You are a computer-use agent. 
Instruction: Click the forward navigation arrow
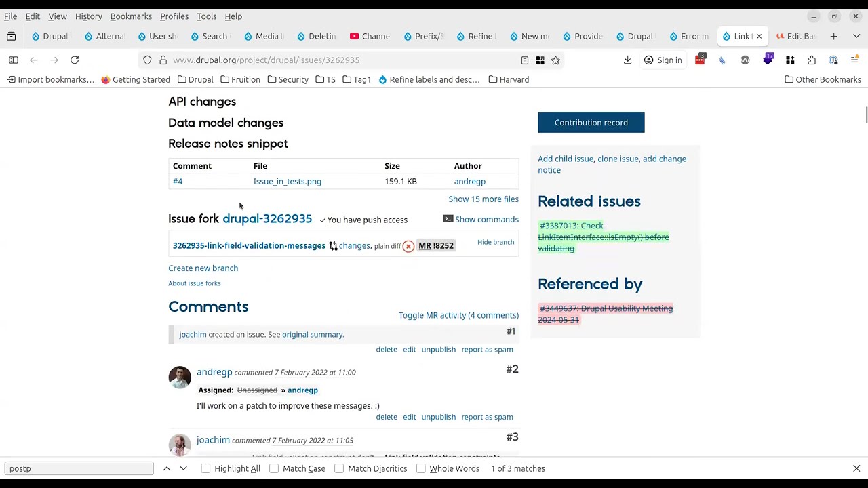pyautogui.click(x=54, y=60)
